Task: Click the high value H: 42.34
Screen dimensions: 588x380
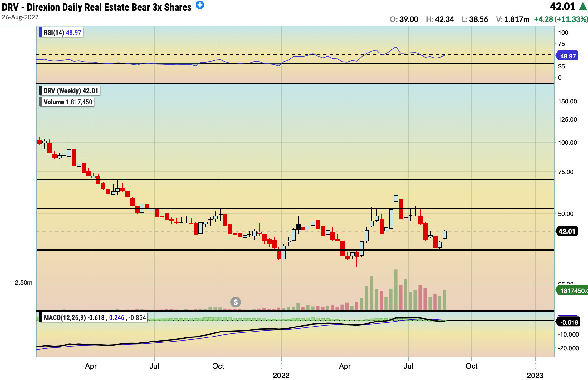Action: (x=440, y=19)
